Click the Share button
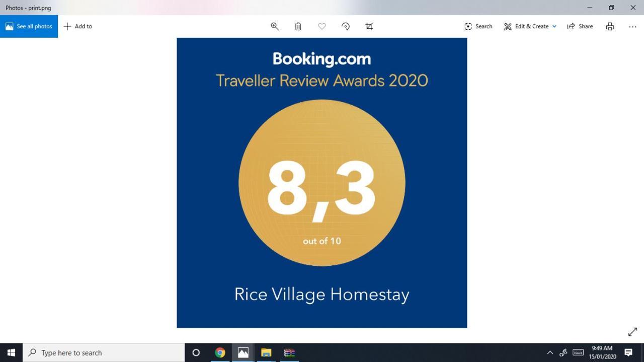 [580, 26]
